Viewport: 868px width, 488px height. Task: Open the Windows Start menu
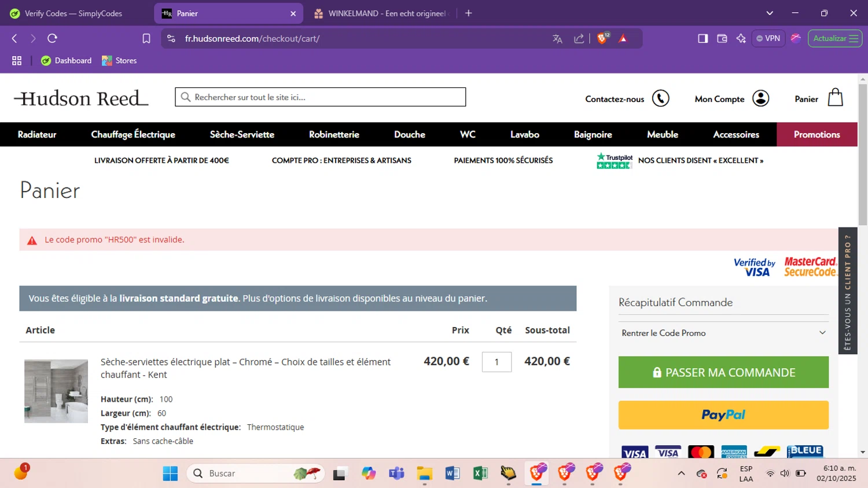point(170,474)
